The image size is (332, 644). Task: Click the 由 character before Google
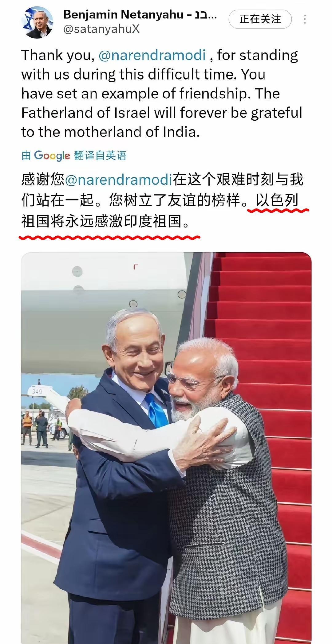tap(26, 156)
